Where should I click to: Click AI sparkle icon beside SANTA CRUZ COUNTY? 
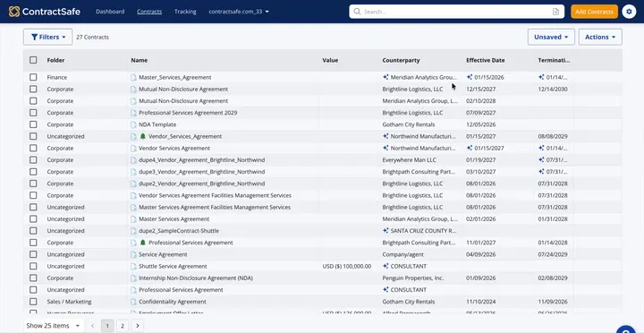tap(386, 231)
